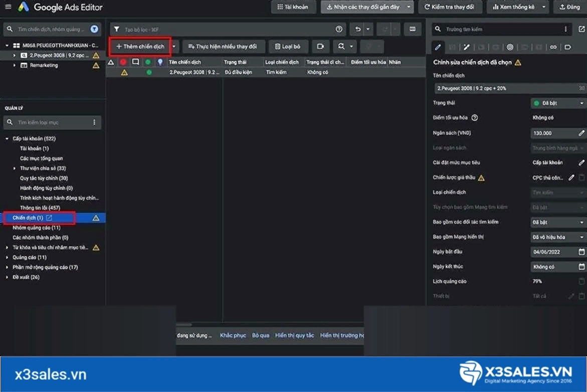Viewport: 587px width, 392px height.
Task: Click the Khắc phục link
Action: click(x=233, y=335)
